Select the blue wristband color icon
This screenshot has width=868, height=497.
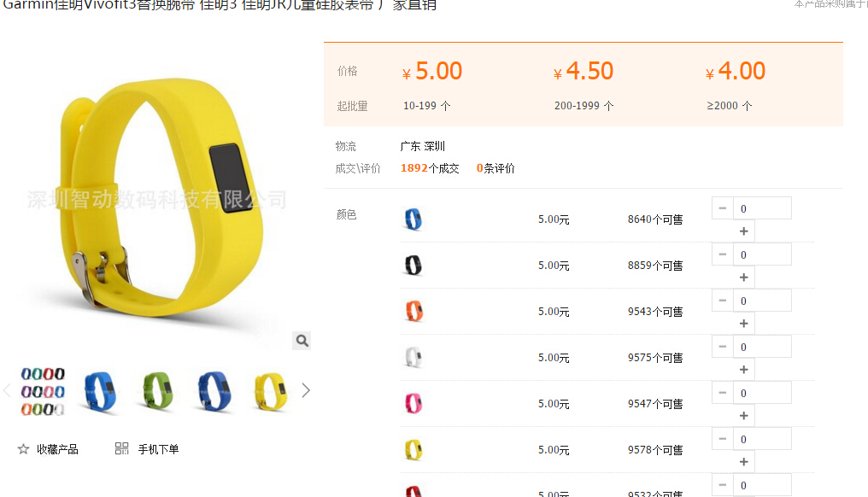coord(413,219)
